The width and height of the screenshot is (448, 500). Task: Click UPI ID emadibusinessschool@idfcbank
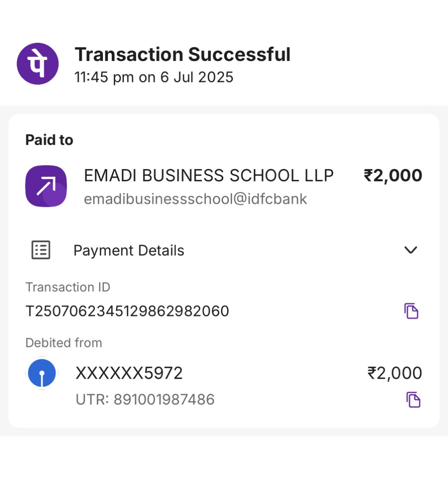[x=195, y=199]
